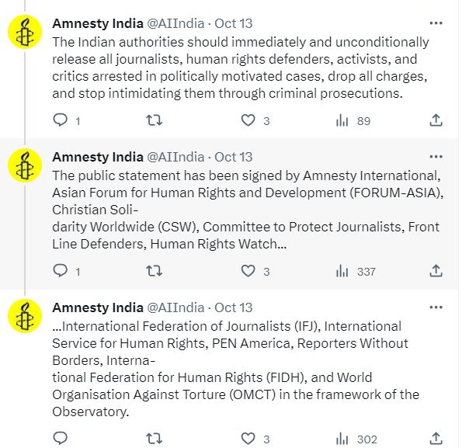
Task: Like the tweet with 302 views
Action: [x=248, y=439]
